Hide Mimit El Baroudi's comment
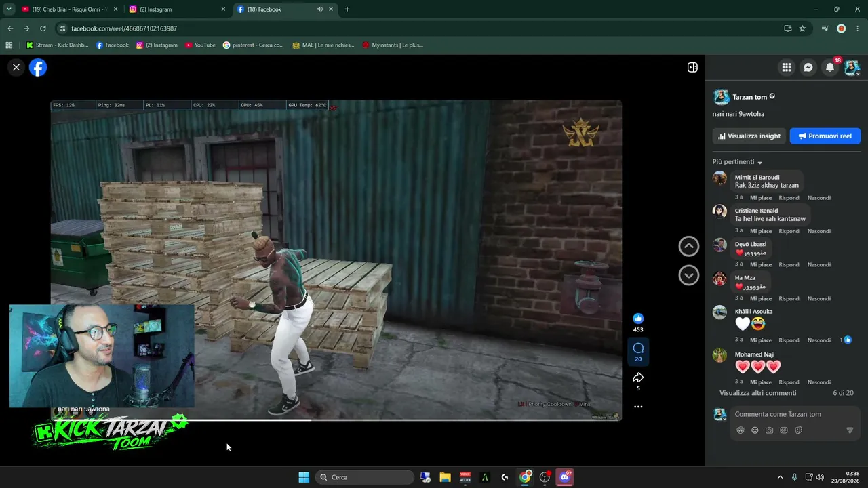Viewport: 868px width, 488px height. 819,198
